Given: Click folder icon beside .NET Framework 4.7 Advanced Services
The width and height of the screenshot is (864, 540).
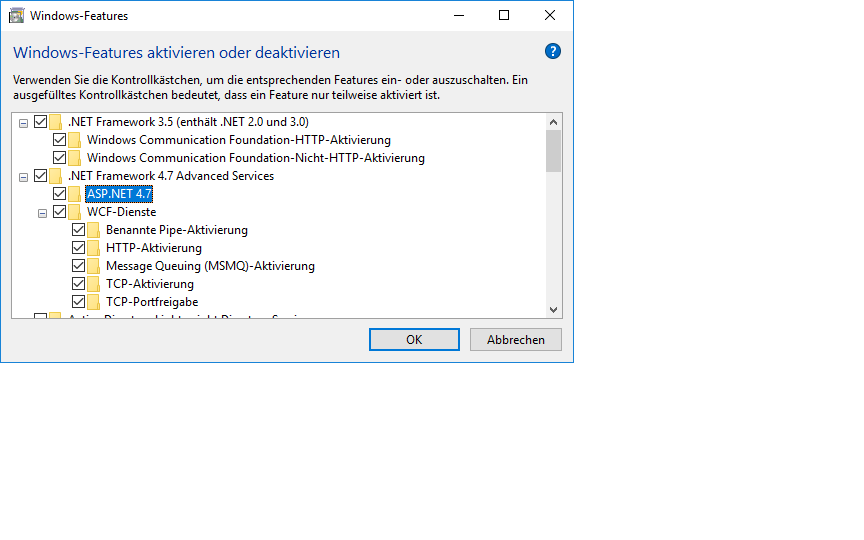Looking at the screenshot, I should (x=57, y=176).
